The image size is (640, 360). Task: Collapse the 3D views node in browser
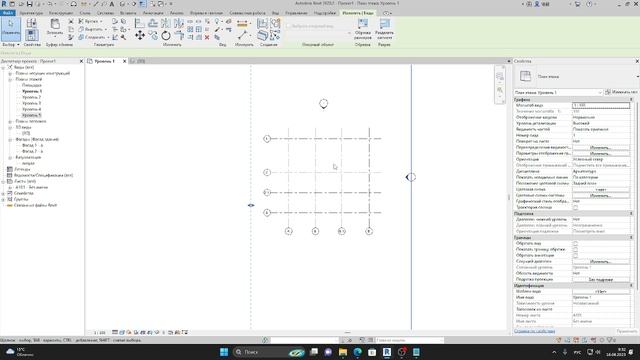pyautogui.click(x=10, y=127)
